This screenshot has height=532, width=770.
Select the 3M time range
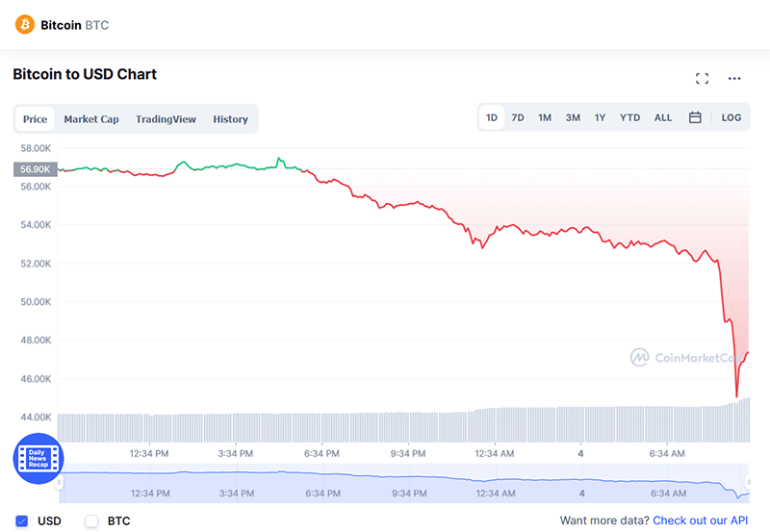point(573,117)
